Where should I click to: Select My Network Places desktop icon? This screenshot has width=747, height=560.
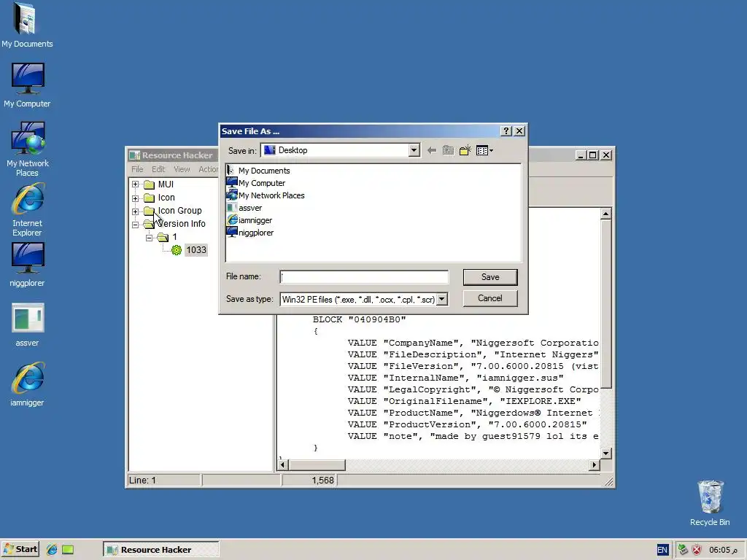[27, 149]
